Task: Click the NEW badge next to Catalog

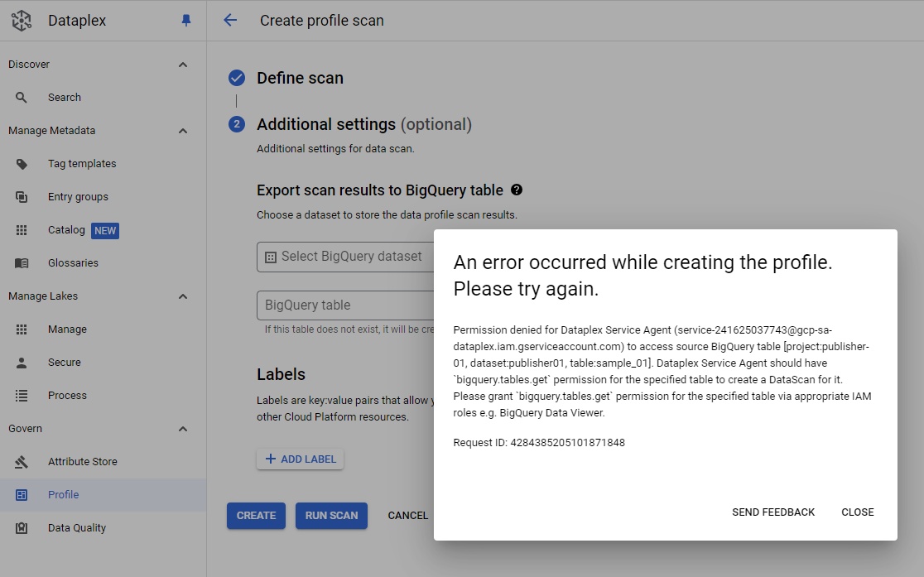Action: coord(105,230)
